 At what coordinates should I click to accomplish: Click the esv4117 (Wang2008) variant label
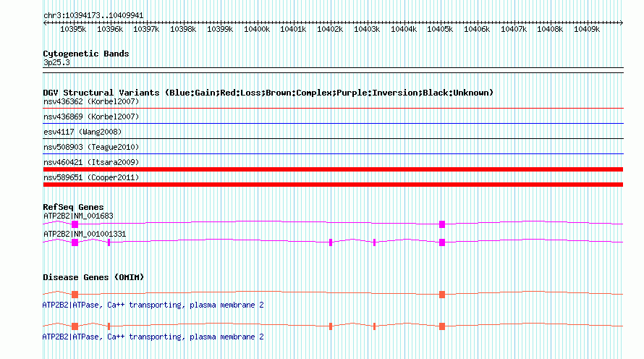[x=82, y=132]
